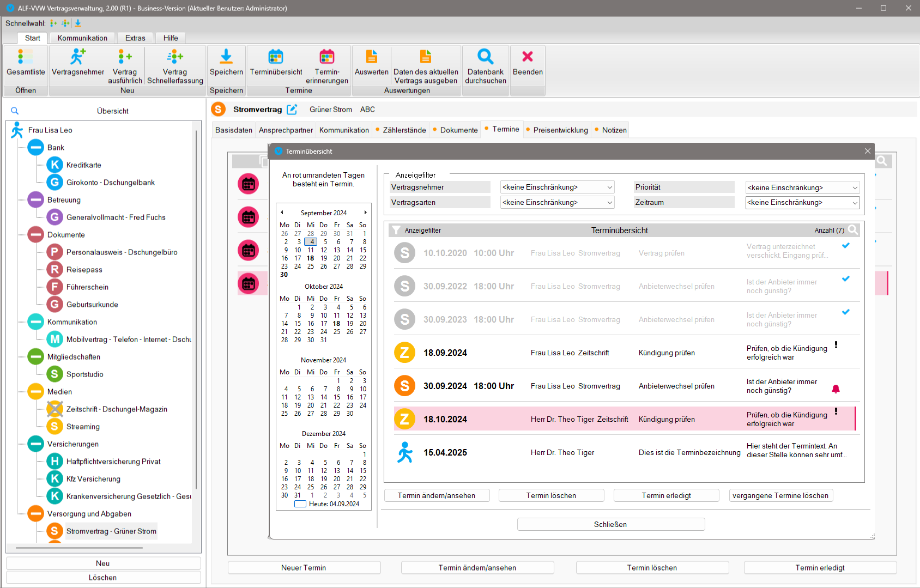Screen dimensions: 920x588
Task: Toggle the checkmark on 30.09.2023 appointment
Action: 846,312
